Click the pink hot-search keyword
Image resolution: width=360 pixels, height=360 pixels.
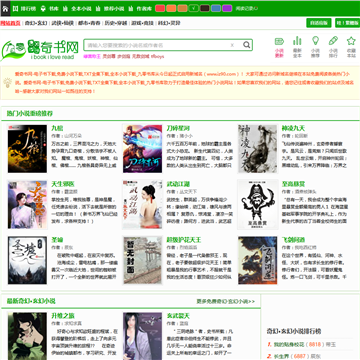92,56
